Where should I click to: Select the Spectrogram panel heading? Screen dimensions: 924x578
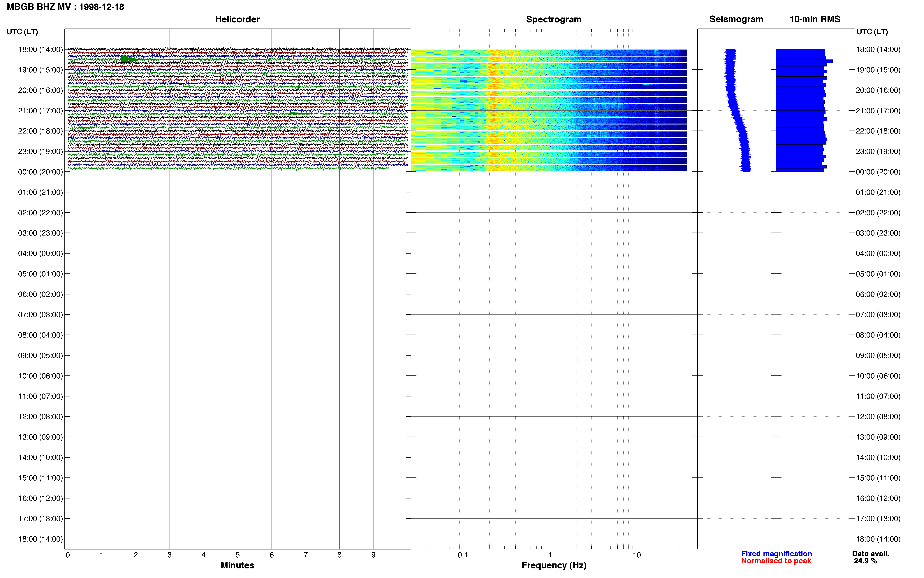pos(554,19)
